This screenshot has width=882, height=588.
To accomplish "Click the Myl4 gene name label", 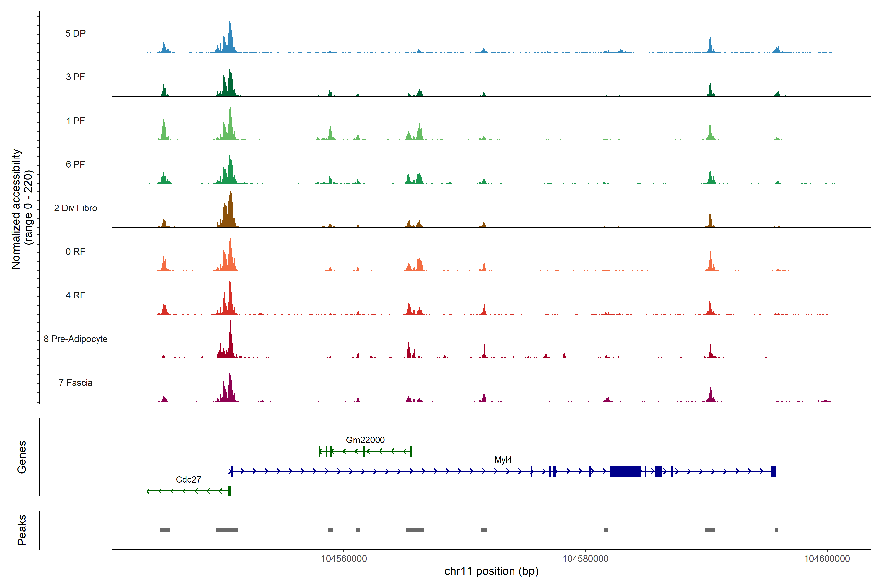I will (503, 459).
